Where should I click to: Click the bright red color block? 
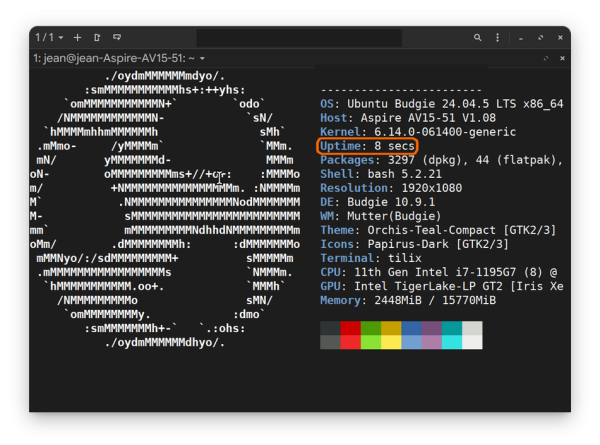pos(351,342)
